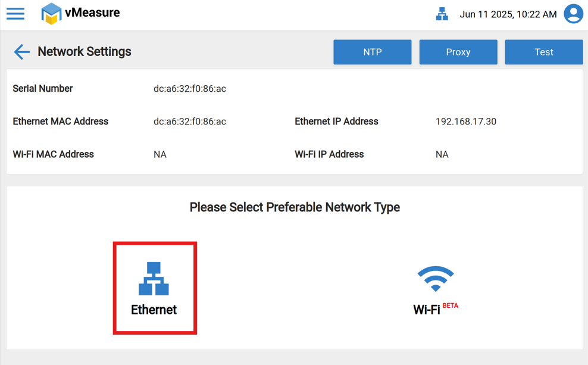
Task: Select the Serial Number value
Action: tap(189, 89)
